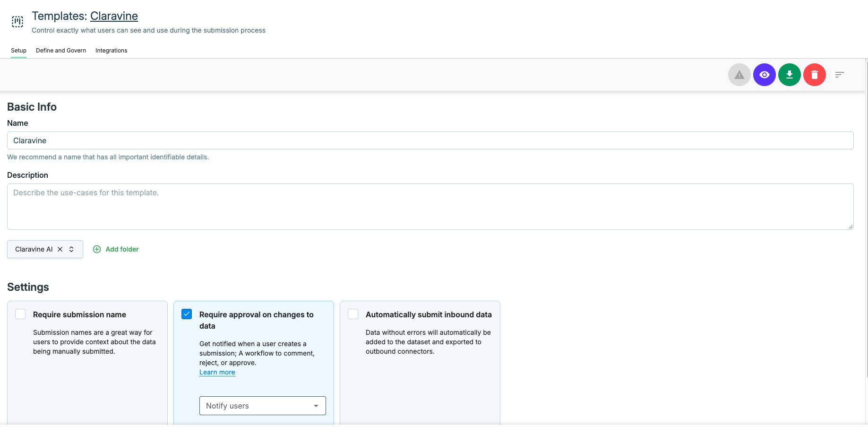This screenshot has width=868, height=427.
Task: Open the sort lines menu icon
Action: point(839,75)
